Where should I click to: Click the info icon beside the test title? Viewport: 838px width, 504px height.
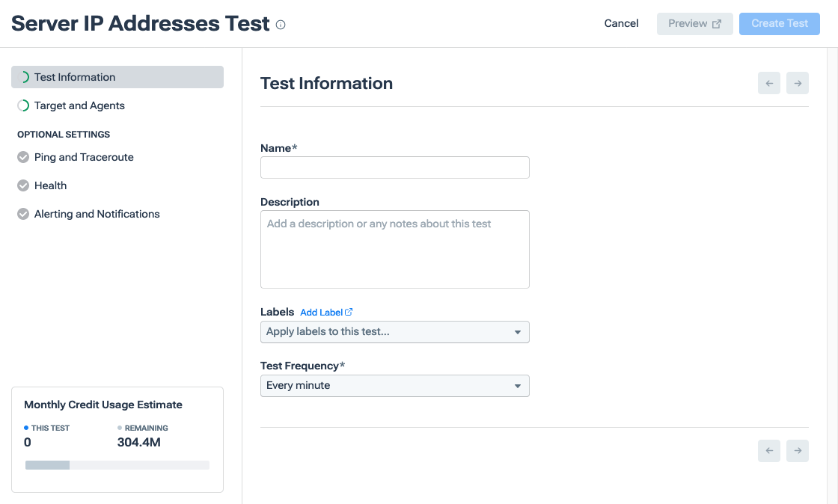280,24
